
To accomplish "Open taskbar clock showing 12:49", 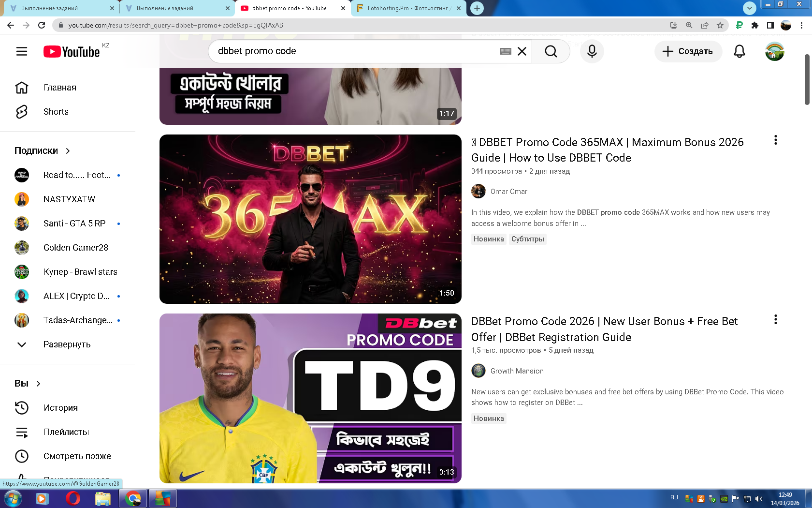I will 785,499.
